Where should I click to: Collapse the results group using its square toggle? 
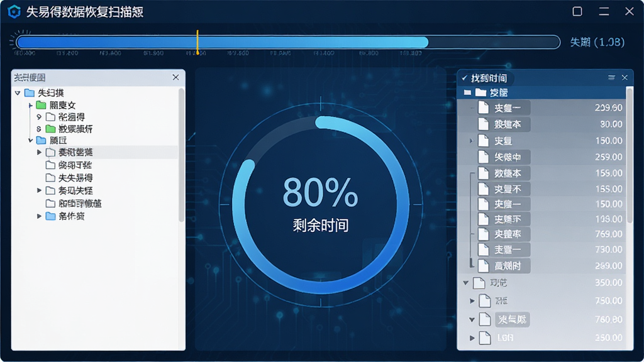pyautogui.click(x=467, y=92)
